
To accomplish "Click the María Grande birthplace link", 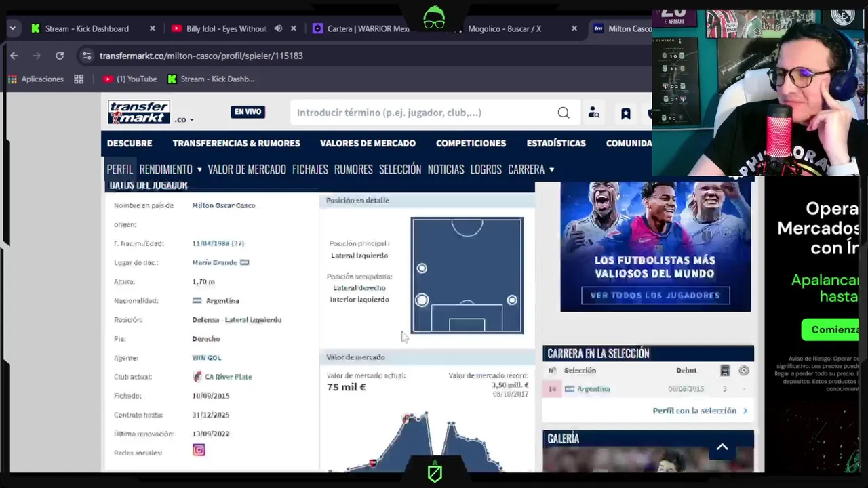I will click(x=214, y=262).
